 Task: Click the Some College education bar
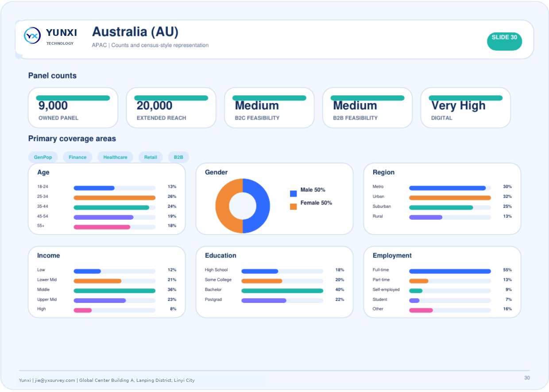point(262,281)
